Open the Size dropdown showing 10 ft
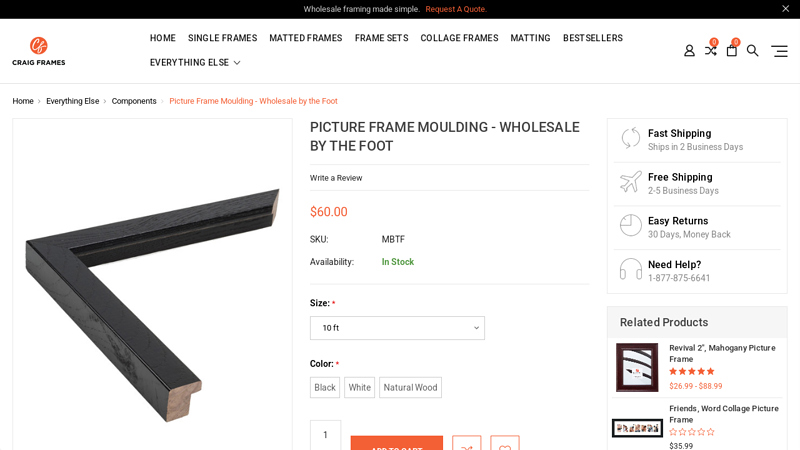The height and width of the screenshot is (450, 800). [x=397, y=328]
